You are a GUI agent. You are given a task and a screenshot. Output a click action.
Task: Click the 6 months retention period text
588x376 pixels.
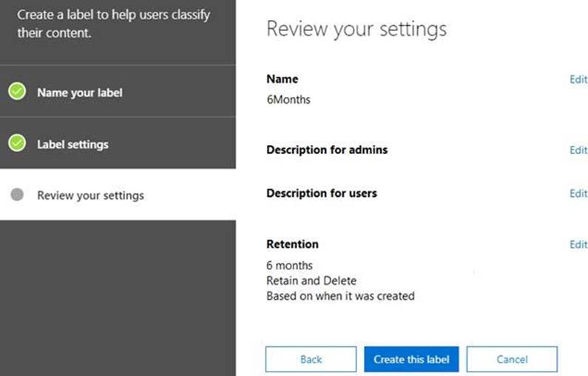(x=289, y=265)
